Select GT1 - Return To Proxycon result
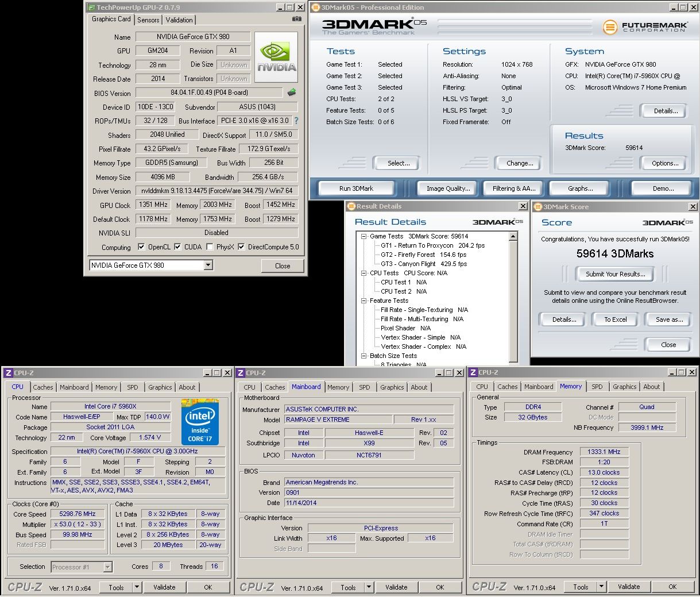700x597 pixels. 433,245
